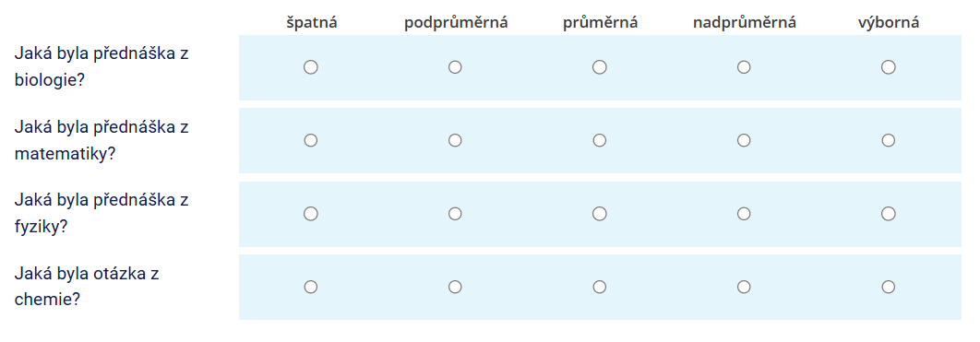Choose podprůměrná for the fyziky lecture
Viewport: 980px width, 342px height.
coord(455,214)
